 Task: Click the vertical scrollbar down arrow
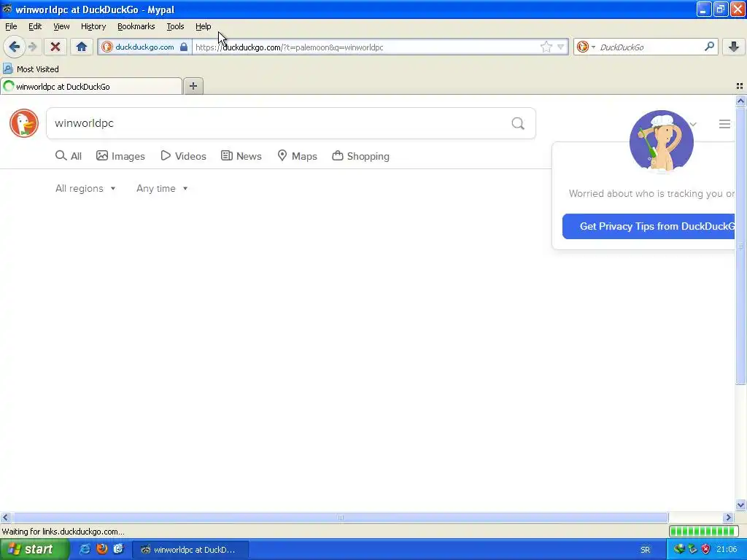pyautogui.click(x=740, y=505)
